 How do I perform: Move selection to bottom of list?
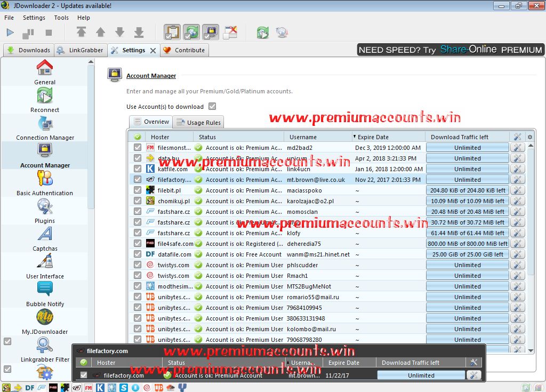[139, 32]
